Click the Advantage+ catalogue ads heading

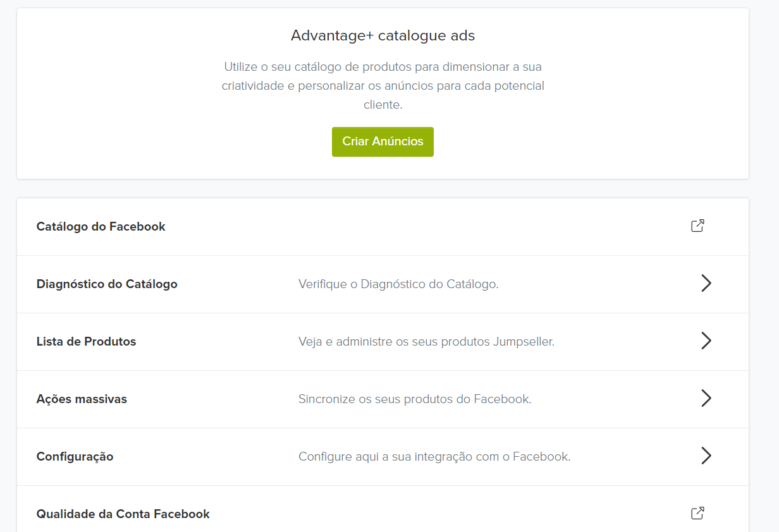click(x=383, y=35)
